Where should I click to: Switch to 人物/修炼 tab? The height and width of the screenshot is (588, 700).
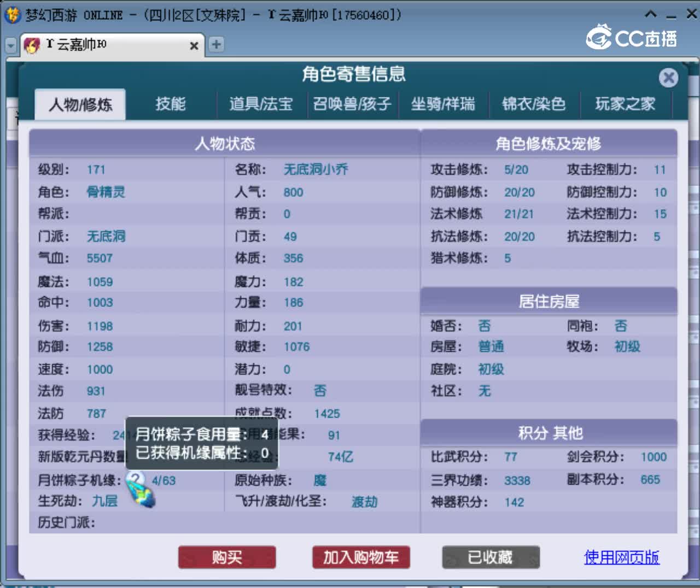pyautogui.click(x=80, y=104)
